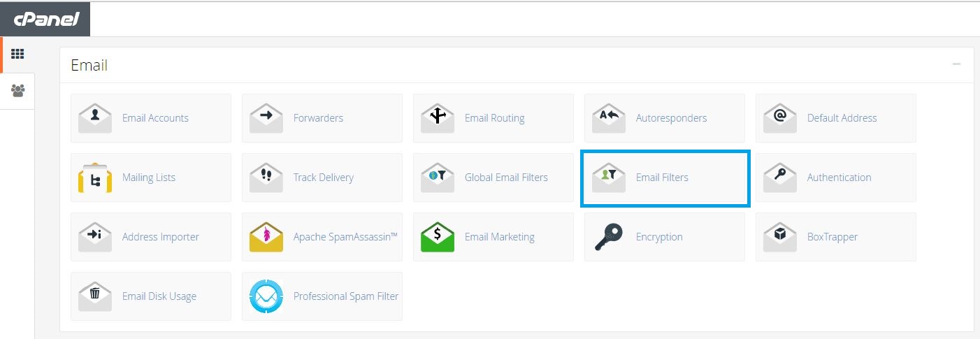Open the Global Email Filters link
Screen dimensions: 980x339
(x=506, y=178)
